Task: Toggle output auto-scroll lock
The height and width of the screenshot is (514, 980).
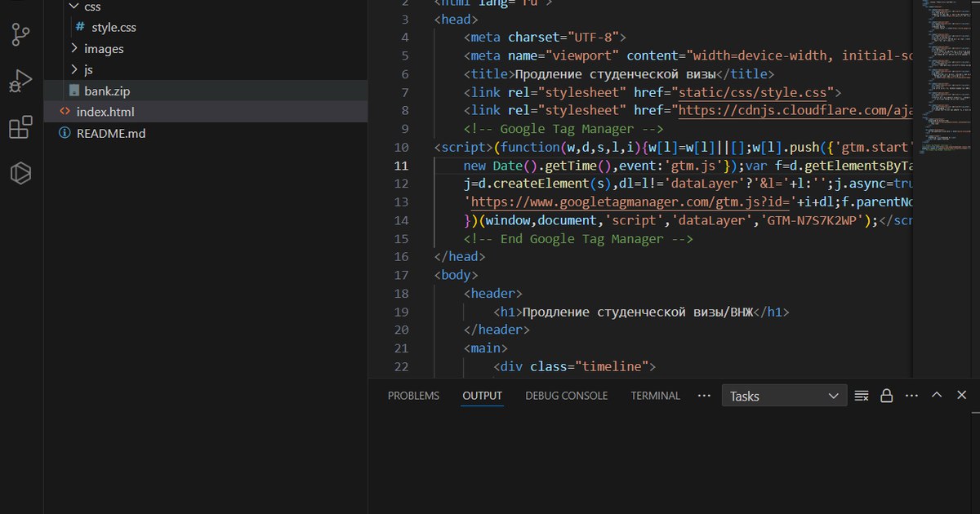Action: click(x=886, y=396)
